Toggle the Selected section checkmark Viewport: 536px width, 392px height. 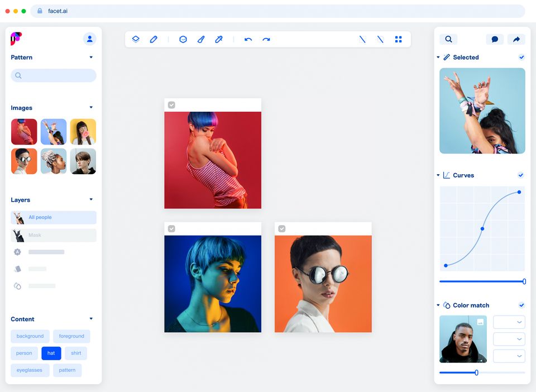(x=521, y=57)
